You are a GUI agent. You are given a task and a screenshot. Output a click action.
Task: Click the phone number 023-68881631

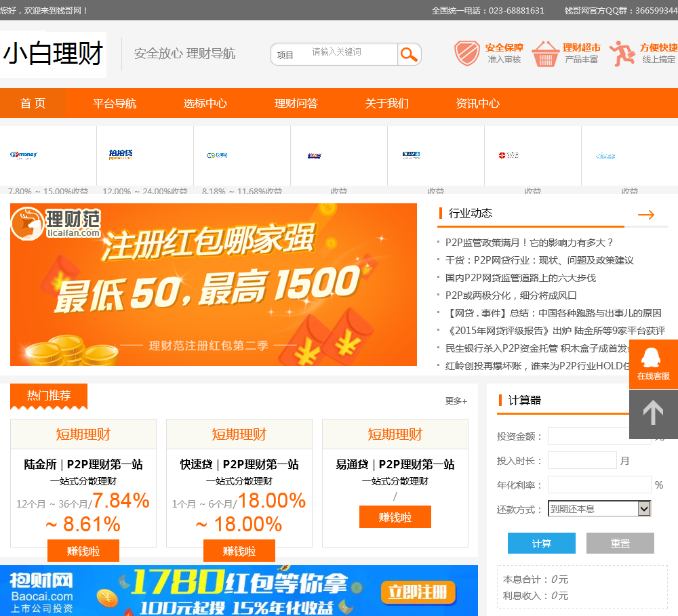click(516, 10)
